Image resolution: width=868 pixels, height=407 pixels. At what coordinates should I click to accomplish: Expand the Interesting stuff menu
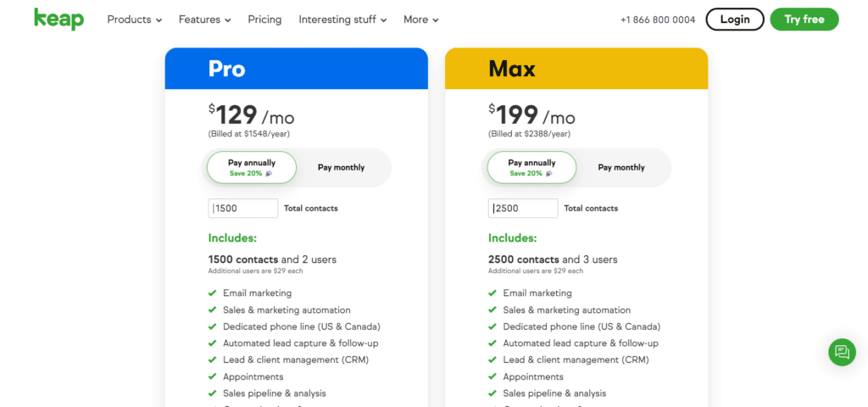click(342, 20)
